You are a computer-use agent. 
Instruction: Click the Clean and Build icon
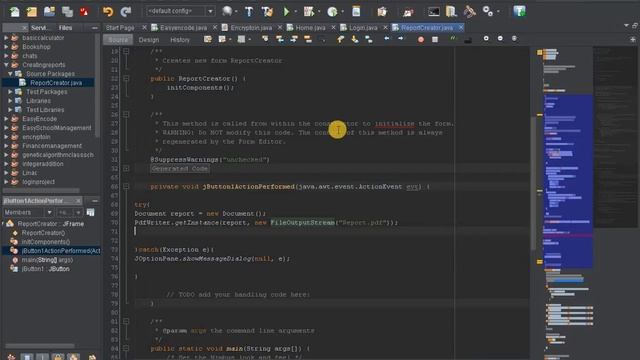click(x=267, y=11)
